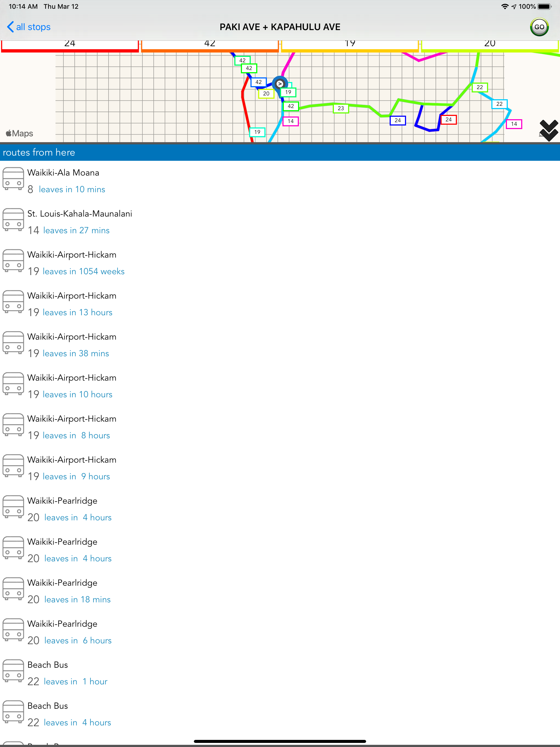Viewport: 560px width, 747px height.
Task: Select 'leaves in 6 hours' Waikiki-Pearlridge departure
Action: click(78, 641)
